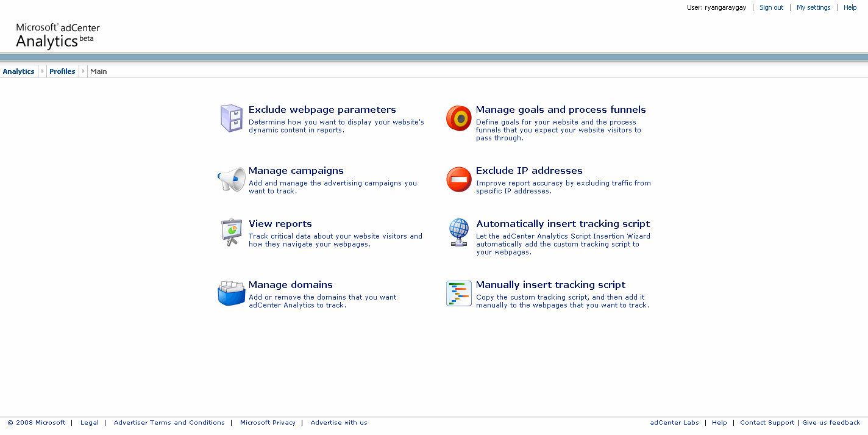Open My settings link
The width and height of the screenshot is (868, 435).
coord(813,7)
